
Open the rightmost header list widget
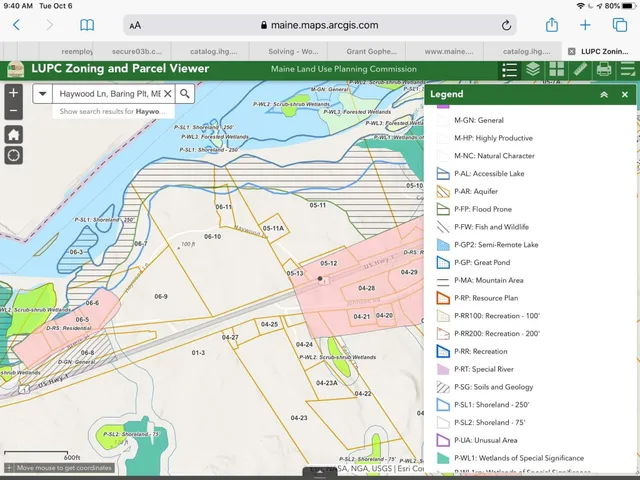pos(628,69)
